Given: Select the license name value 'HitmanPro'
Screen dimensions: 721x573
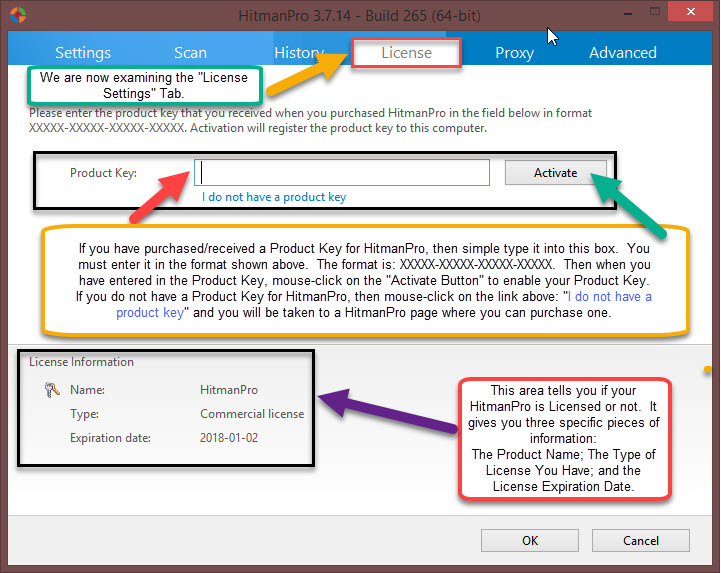Looking at the screenshot, I should (x=229, y=390).
